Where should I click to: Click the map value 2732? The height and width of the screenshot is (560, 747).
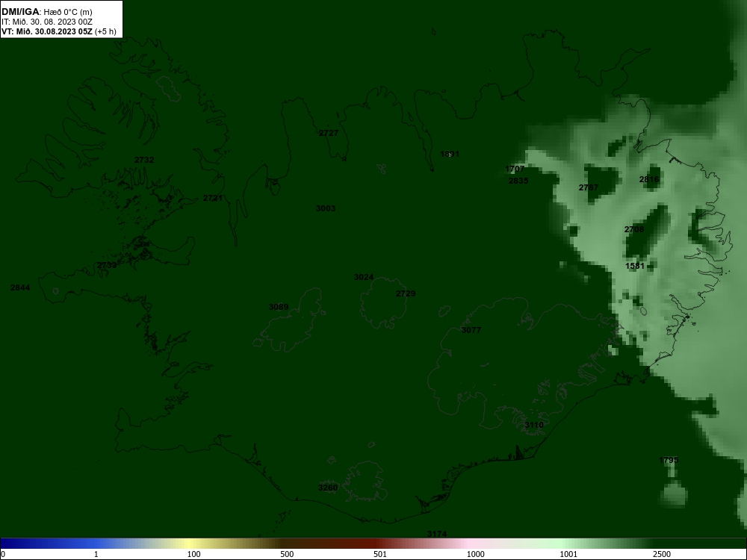[x=144, y=160]
